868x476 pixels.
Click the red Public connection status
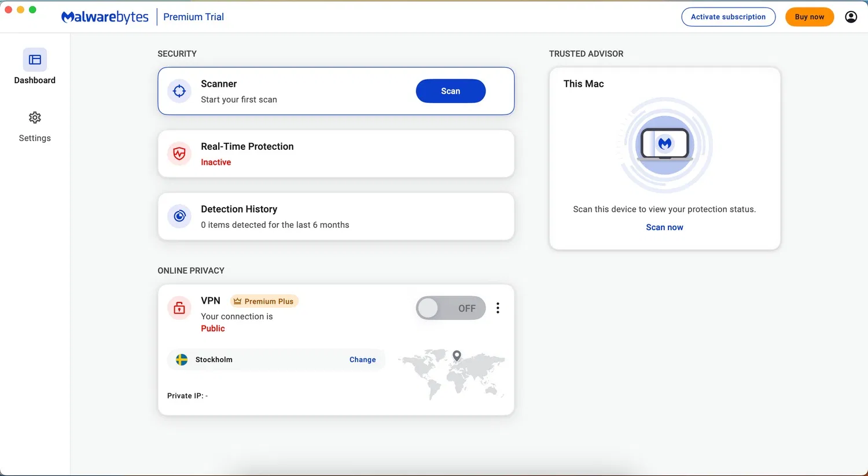pos(213,329)
